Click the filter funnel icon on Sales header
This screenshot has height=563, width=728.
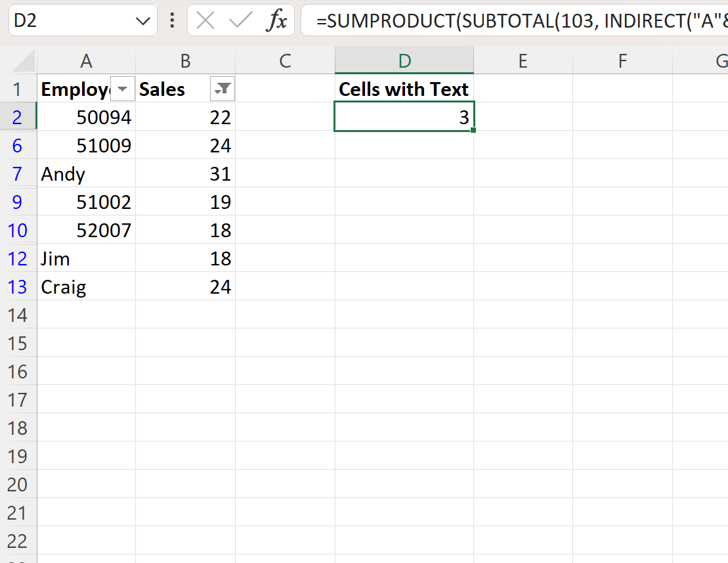pyautogui.click(x=222, y=89)
